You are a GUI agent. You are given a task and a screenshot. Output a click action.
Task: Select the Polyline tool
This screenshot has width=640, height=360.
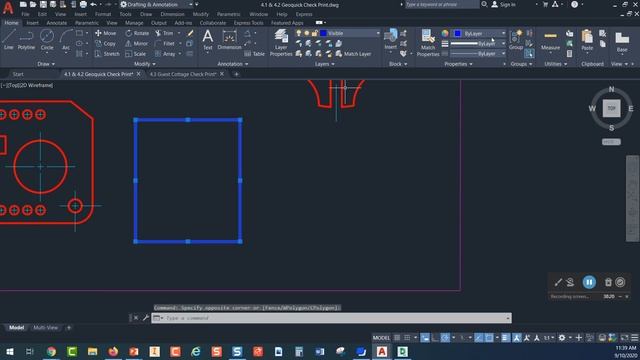26,40
